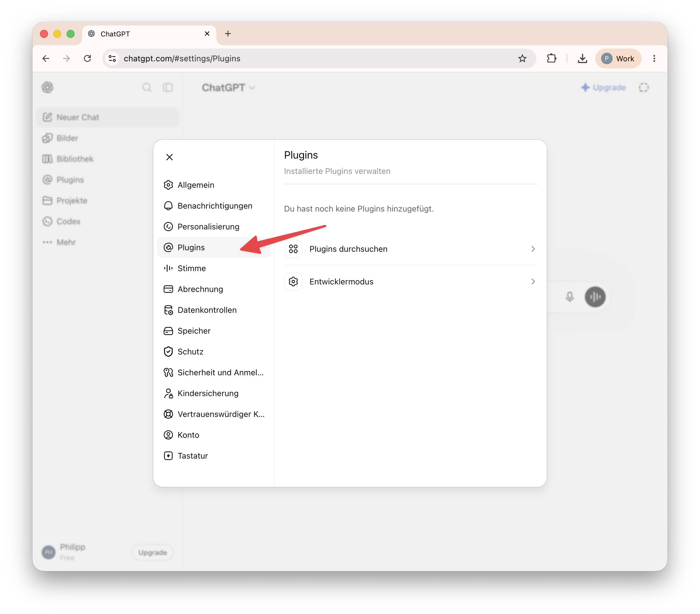Click the ChatGPT logo in the sidebar
Viewport: 700px width, 614px height.
[48, 88]
